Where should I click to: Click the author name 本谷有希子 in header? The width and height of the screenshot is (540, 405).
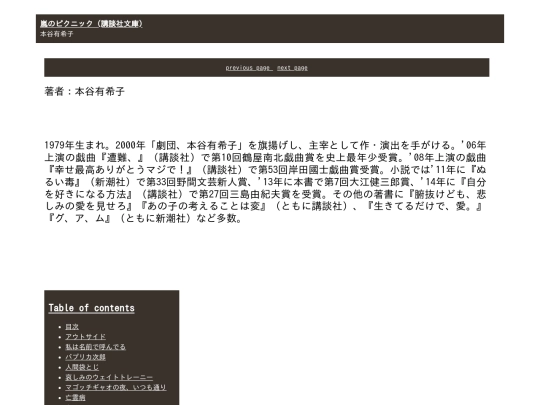[x=57, y=34]
